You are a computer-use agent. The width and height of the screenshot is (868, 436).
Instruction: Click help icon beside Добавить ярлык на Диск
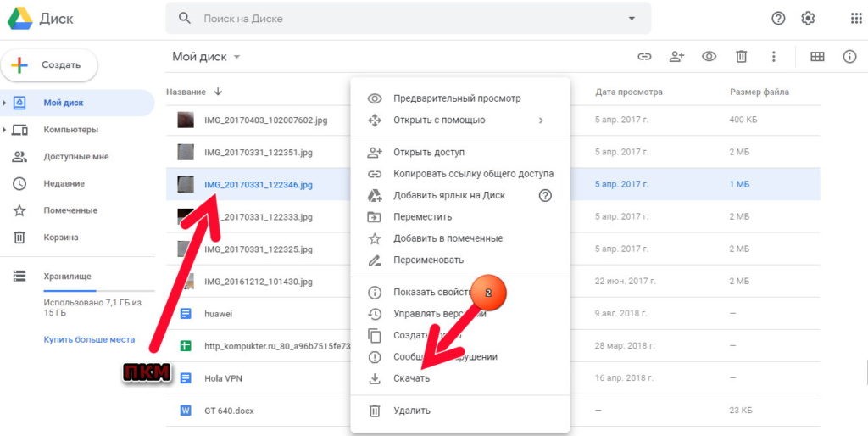click(x=545, y=196)
